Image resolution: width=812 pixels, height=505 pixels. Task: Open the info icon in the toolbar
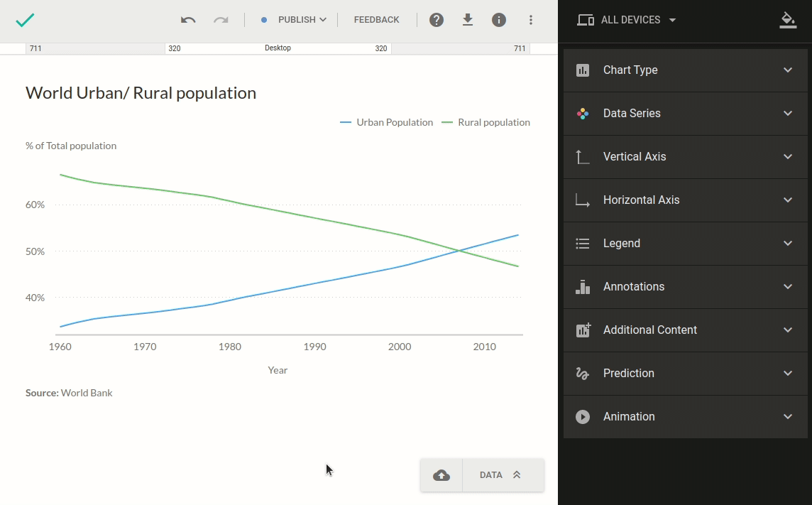(x=499, y=20)
